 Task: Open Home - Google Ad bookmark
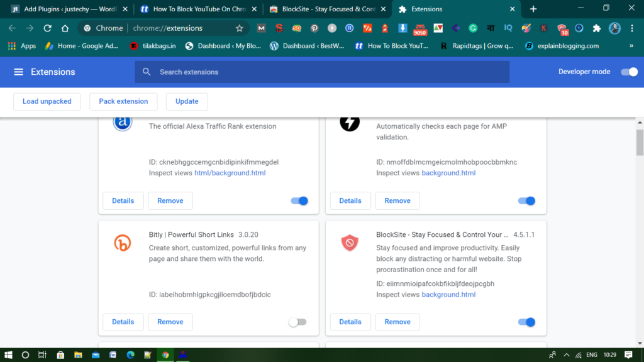[x=81, y=46]
